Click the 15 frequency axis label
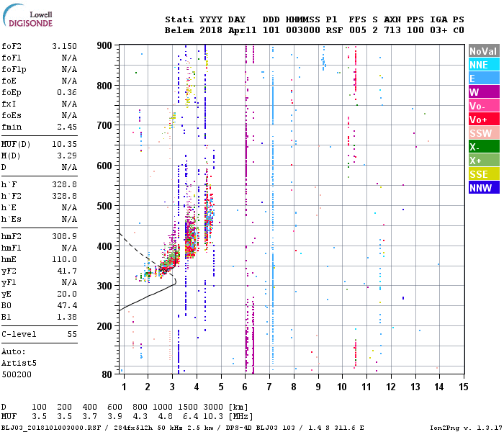The height and width of the screenshot is (432, 504). click(463, 387)
